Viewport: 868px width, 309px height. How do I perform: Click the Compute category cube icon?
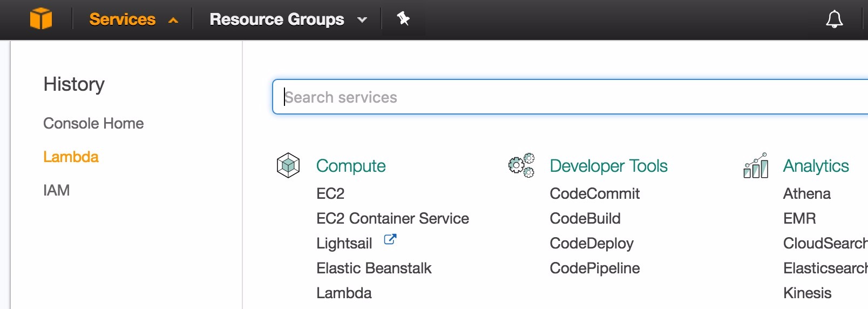[288, 165]
